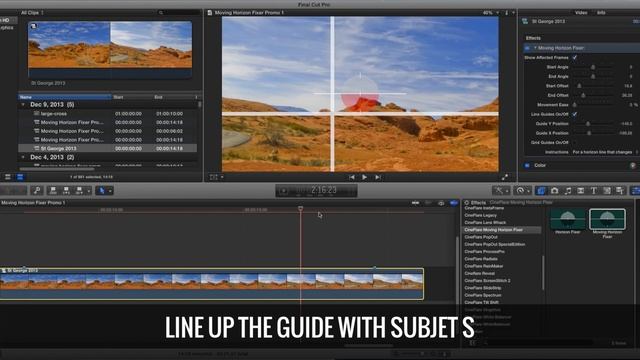This screenshot has width=640, height=360.
Task: Switch browser to filmstrip view
Action: pos(8,177)
